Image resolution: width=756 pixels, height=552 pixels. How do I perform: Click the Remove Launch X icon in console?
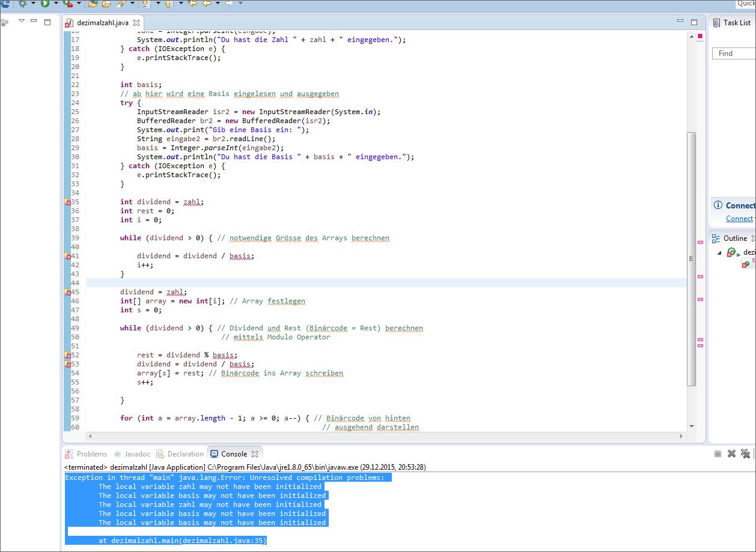[x=731, y=454]
